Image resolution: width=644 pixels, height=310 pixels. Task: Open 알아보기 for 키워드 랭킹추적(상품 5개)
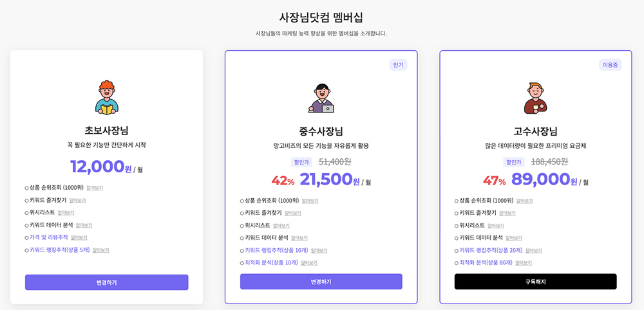(100, 250)
